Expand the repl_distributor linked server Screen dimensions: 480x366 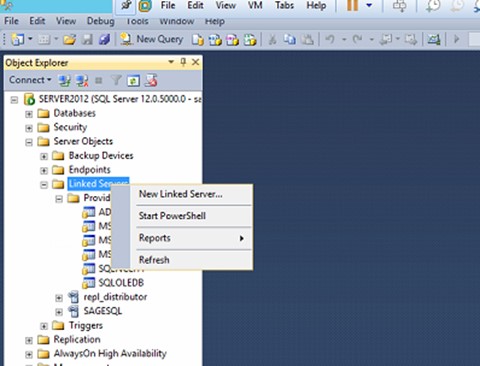pyautogui.click(x=59, y=298)
